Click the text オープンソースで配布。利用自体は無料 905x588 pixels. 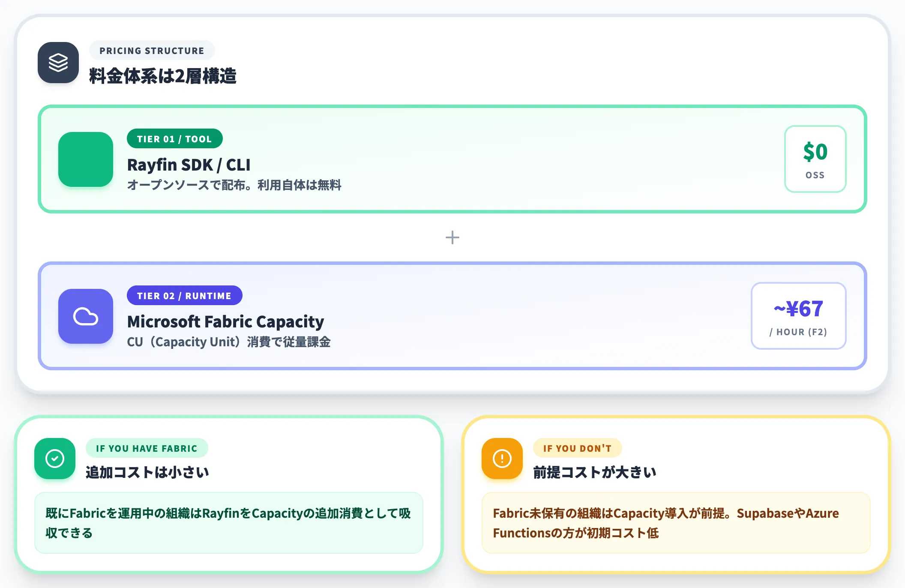[x=234, y=185]
